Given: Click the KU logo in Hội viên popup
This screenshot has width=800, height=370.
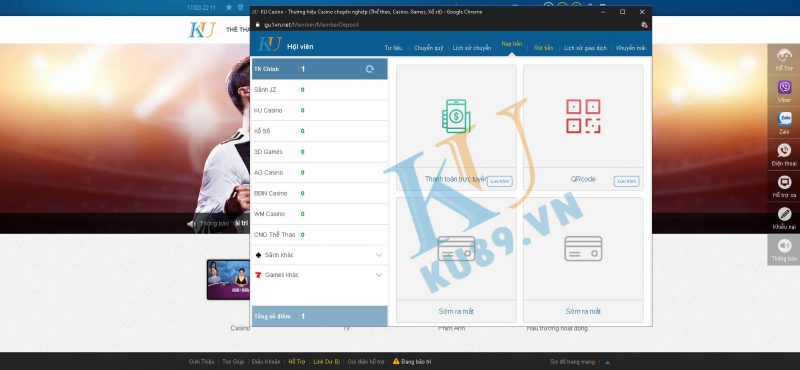Looking at the screenshot, I should click(269, 44).
